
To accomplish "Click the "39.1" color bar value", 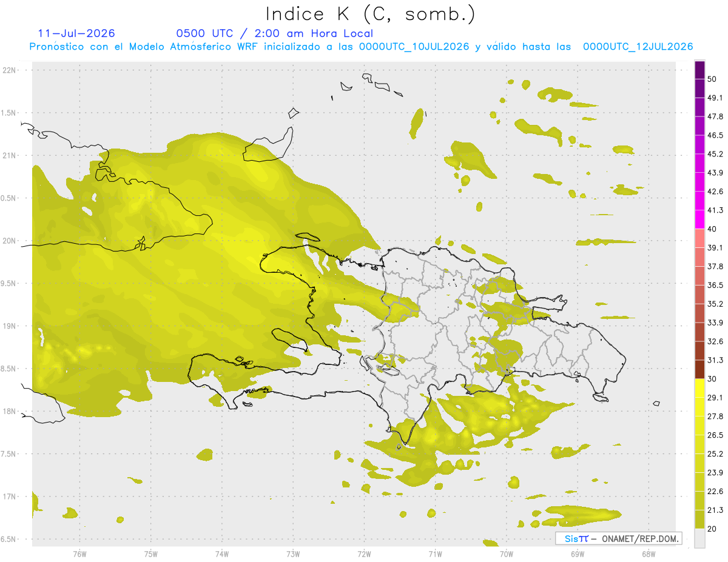I will 715,248.
